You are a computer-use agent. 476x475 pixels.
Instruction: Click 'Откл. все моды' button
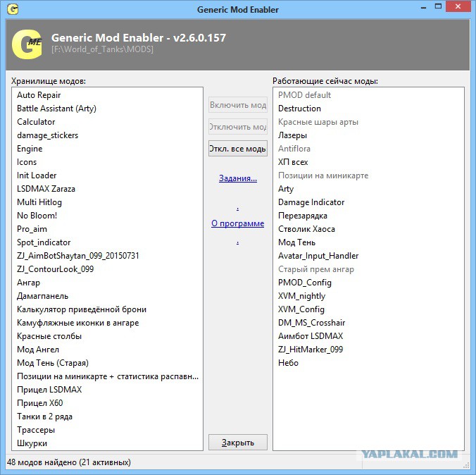(238, 149)
